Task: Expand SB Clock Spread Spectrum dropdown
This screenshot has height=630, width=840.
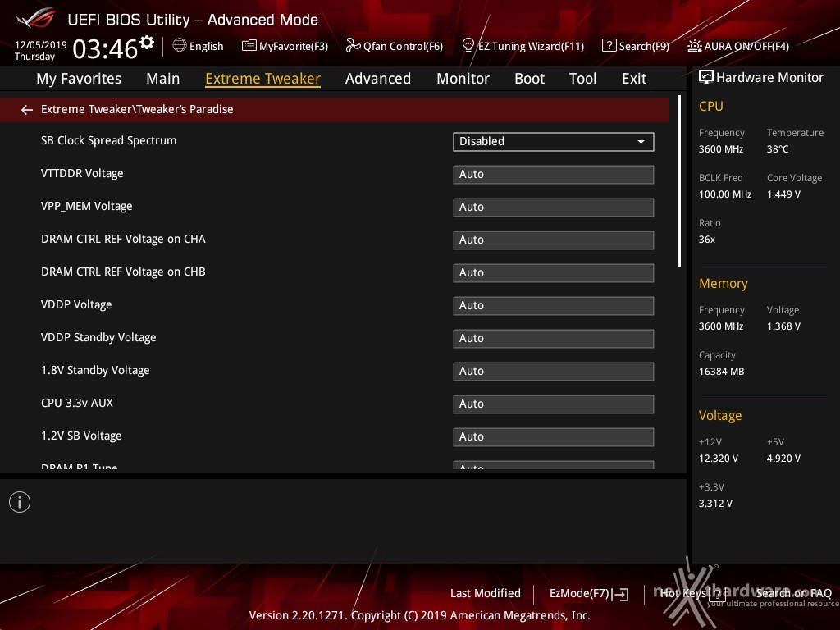Action: (x=554, y=141)
